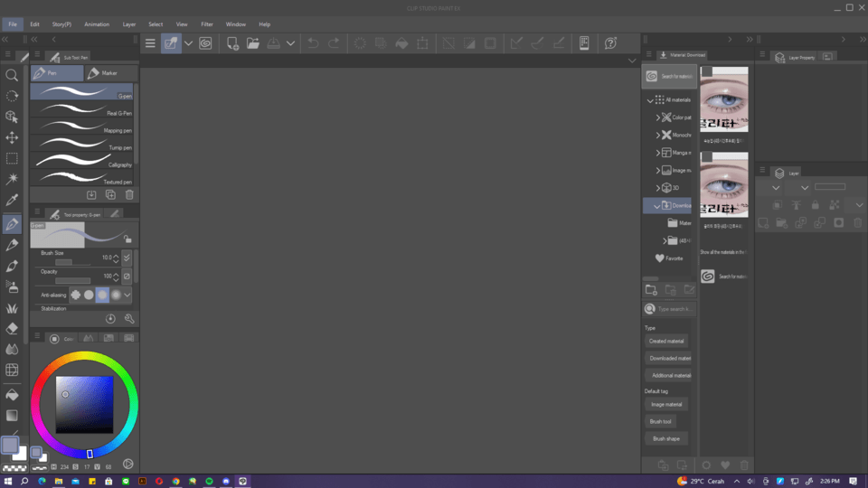Click the Redo arrow icon
The width and height of the screenshot is (868, 488).
pyautogui.click(x=334, y=43)
